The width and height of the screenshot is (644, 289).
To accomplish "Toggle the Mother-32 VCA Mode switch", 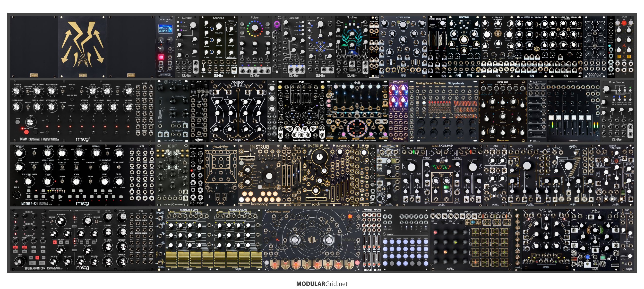I will point(108,153).
